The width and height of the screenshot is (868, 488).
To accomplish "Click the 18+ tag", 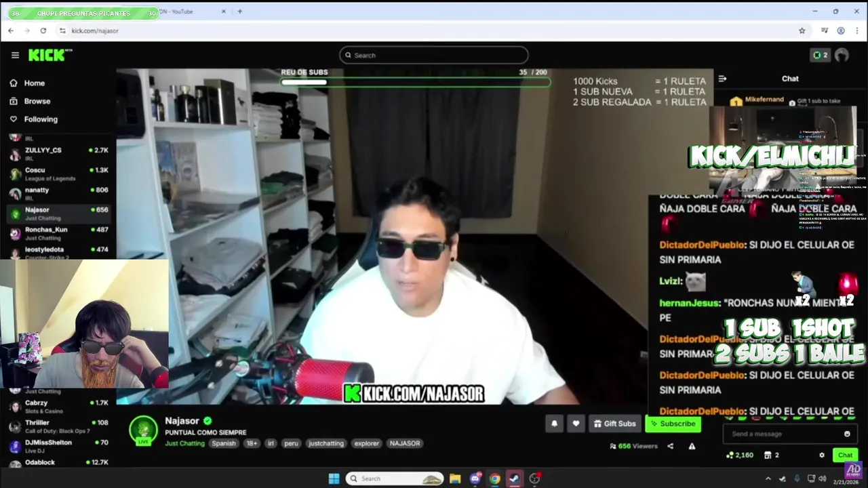I will tap(252, 443).
